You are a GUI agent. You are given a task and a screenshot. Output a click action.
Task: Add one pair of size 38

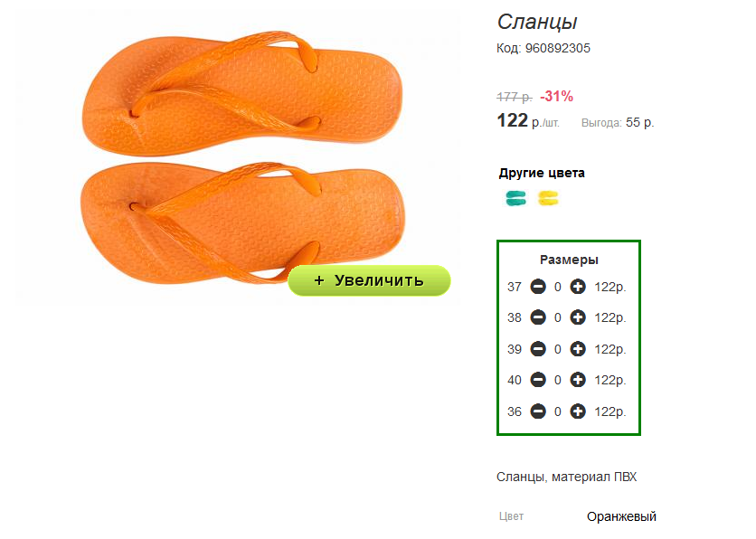(x=578, y=317)
